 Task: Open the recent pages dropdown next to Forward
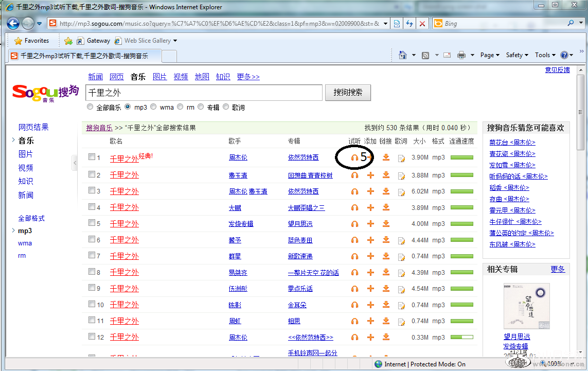coord(40,24)
